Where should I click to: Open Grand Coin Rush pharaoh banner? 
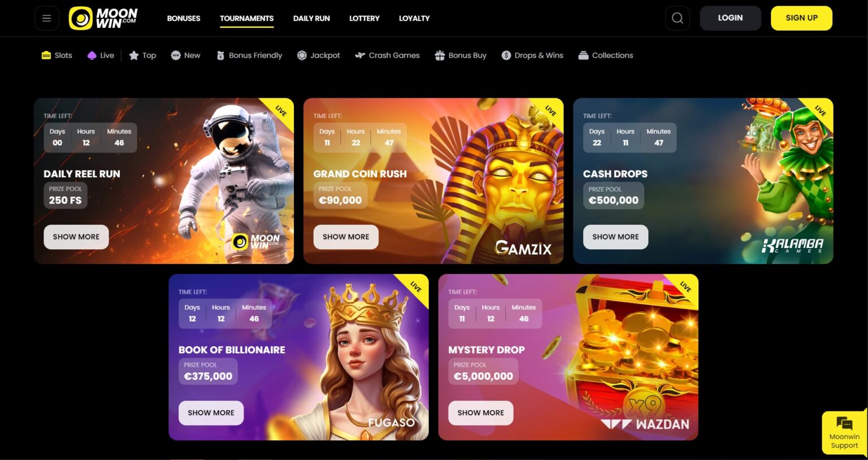point(433,181)
